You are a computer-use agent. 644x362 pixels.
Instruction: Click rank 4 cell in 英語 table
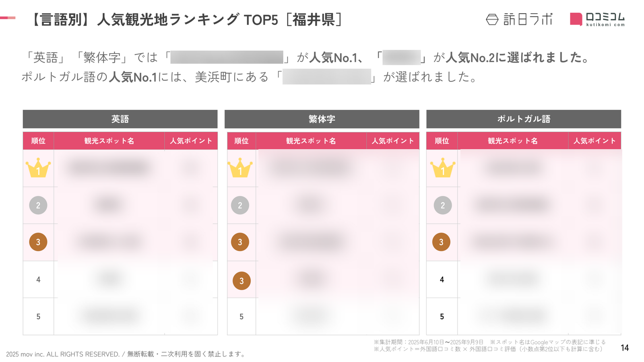tap(38, 280)
